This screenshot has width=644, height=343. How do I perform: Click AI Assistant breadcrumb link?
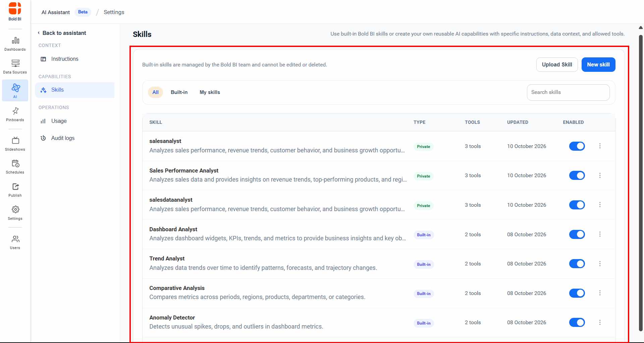56,12
